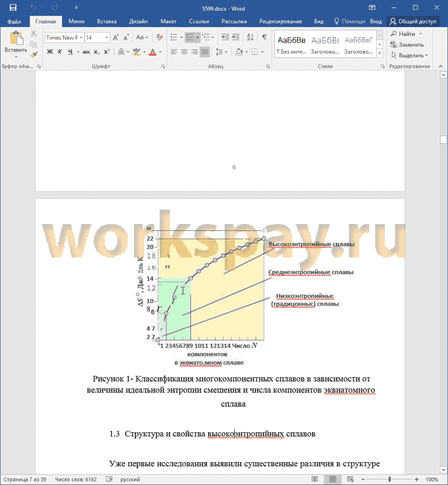Switch to the Ссылки tab
The height and width of the screenshot is (485, 448).
click(199, 21)
